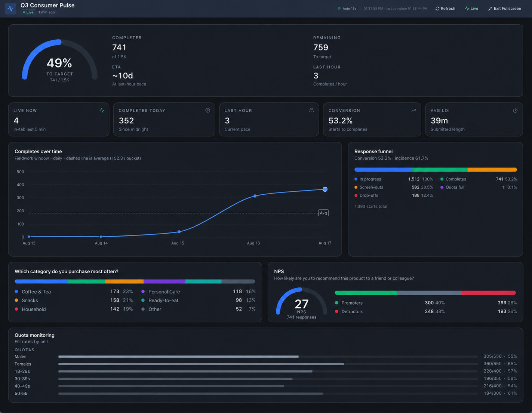The height and width of the screenshot is (413, 532).
Task: Click the Personal Care legend dot
Action: tap(143, 292)
